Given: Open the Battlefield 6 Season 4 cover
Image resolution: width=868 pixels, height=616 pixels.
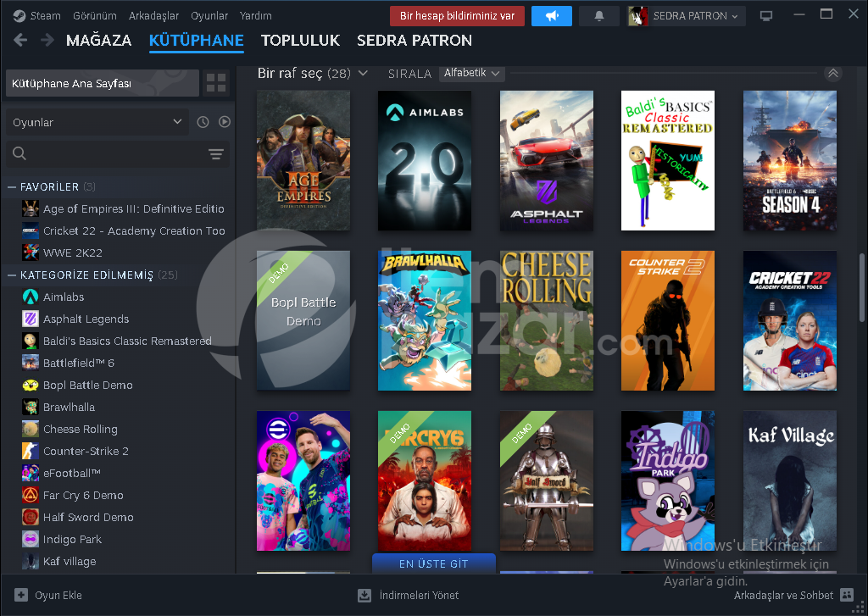Looking at the screenshot, I should 790,160.
